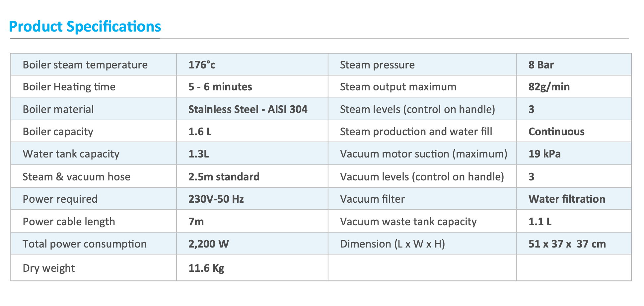Select the Power cable length label
Image resolution: width=644 pixels, height=306 pixels.
pyautogui.click(x=69, y=222)
